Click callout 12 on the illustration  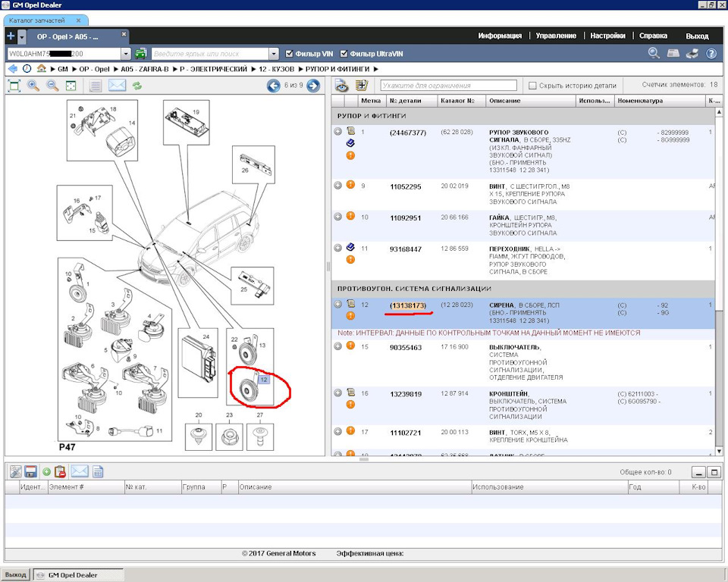[264, 380]
